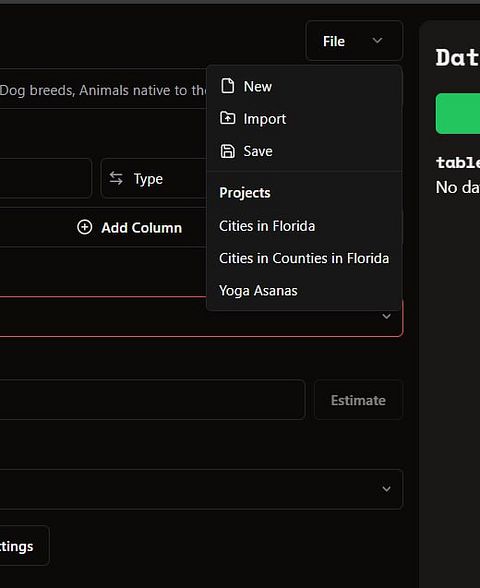Open the Cities in Counties in Florida project
Viewport: 480px width, 588px height.
304,258
